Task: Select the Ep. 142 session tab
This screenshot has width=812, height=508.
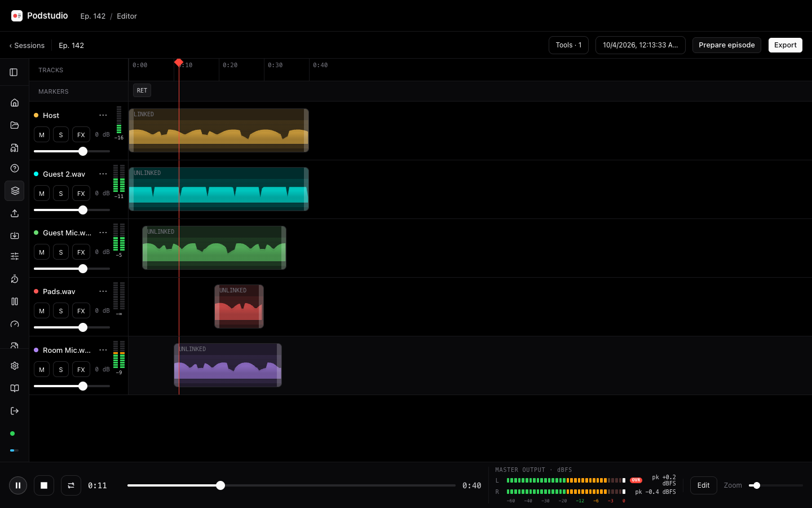Action: [72, 46]
